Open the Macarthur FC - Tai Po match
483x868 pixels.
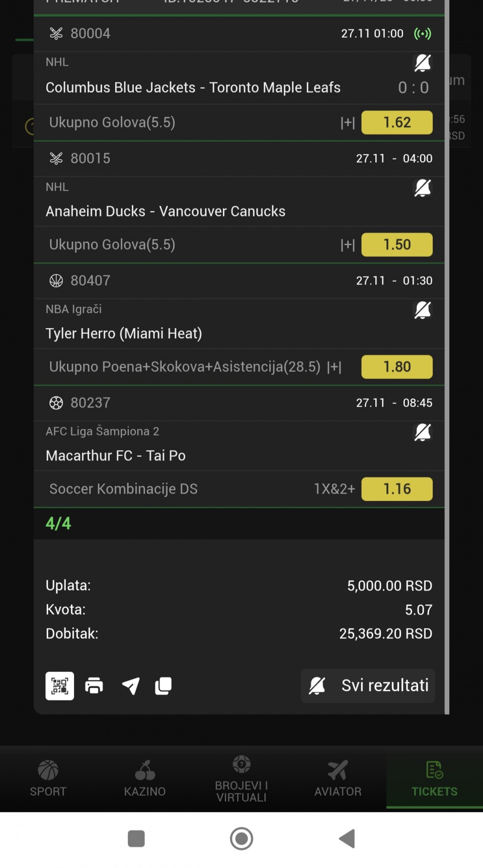(116, 456)
